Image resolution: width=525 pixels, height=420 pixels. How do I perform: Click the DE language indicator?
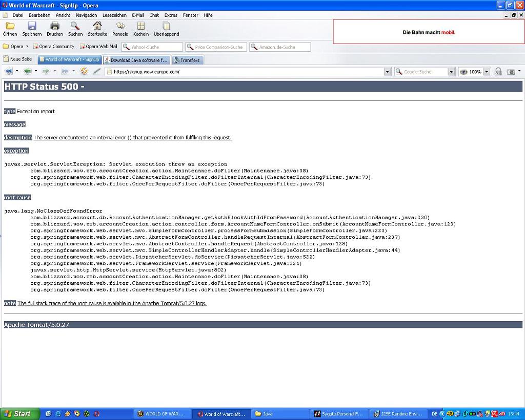click(434, 414)
